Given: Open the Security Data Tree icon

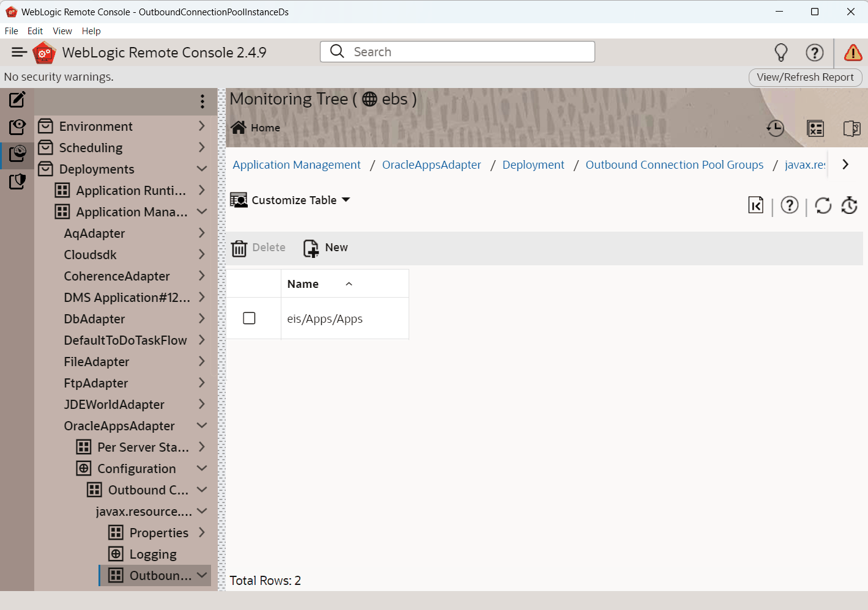Looking at the screenshot, I should pyautogui.click(x=17, y=181).
